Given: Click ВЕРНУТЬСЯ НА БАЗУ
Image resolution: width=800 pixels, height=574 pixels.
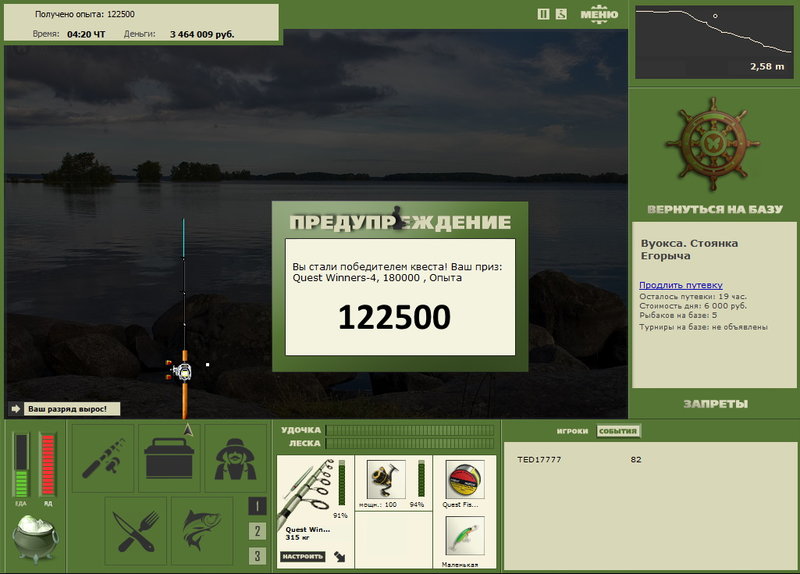Looking at the screenshot, I should 713,210.
